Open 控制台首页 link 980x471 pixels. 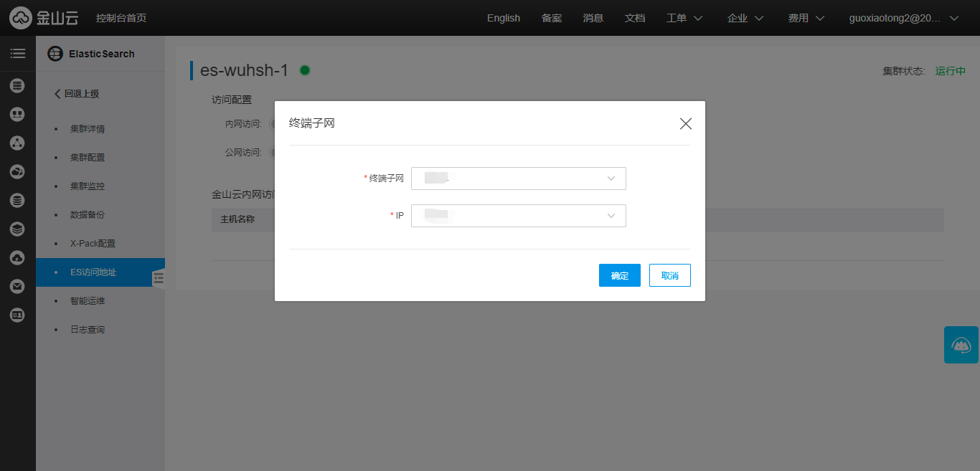(121, 18)
